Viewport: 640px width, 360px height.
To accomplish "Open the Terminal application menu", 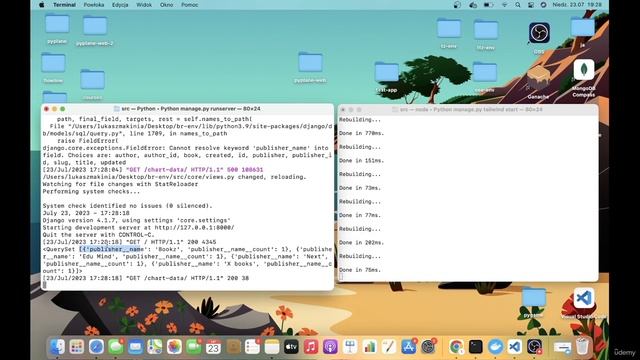I will pyautogui.click(x=64, y=5).
